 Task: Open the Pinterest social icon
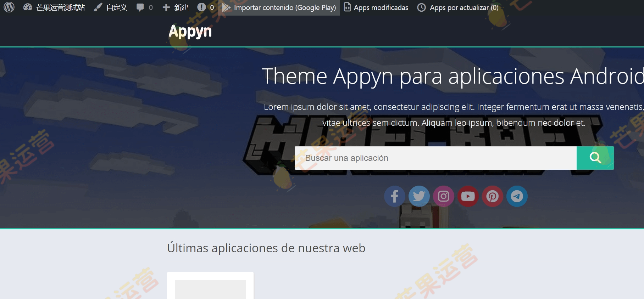point(493,196)
